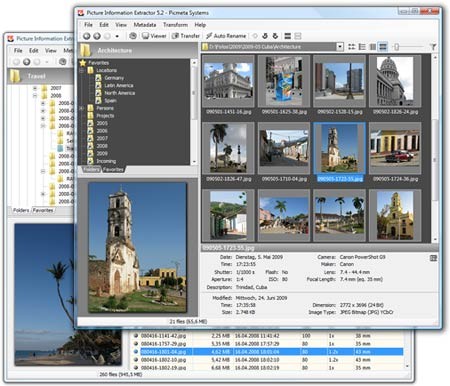Viewport: 450px width, 386px height.
Task: Click the filter funnel icon
Action: click(x=433, y=47)
